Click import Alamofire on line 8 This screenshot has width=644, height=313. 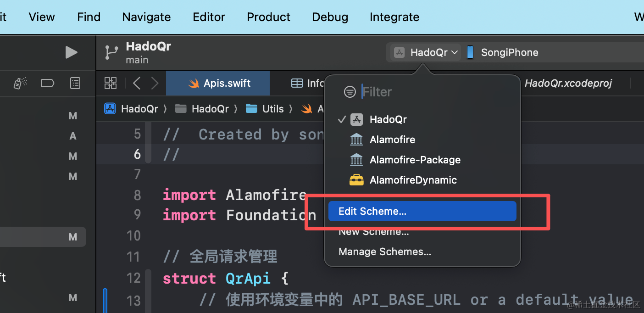coord(234,195)
